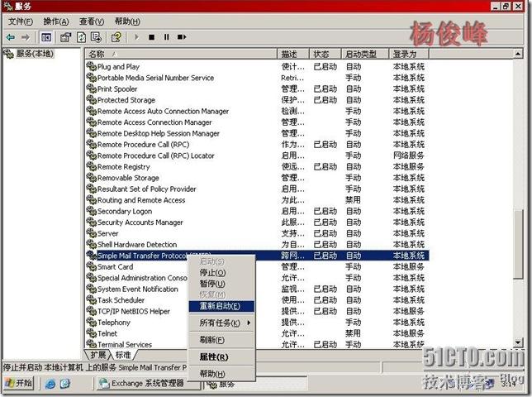Viewport: 532px width, 397px height.
Task: Click scrollbar up arrow
Action: 518,54
